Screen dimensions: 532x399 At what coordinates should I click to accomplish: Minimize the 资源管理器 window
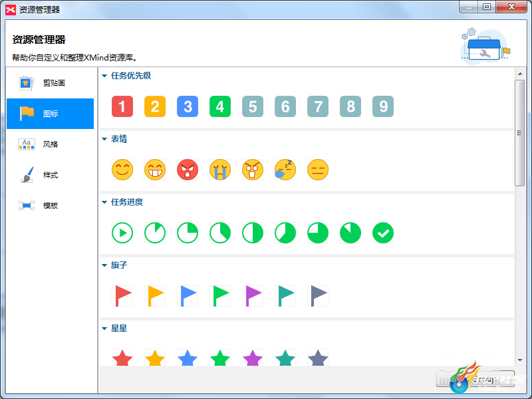(x=469, y=7)
